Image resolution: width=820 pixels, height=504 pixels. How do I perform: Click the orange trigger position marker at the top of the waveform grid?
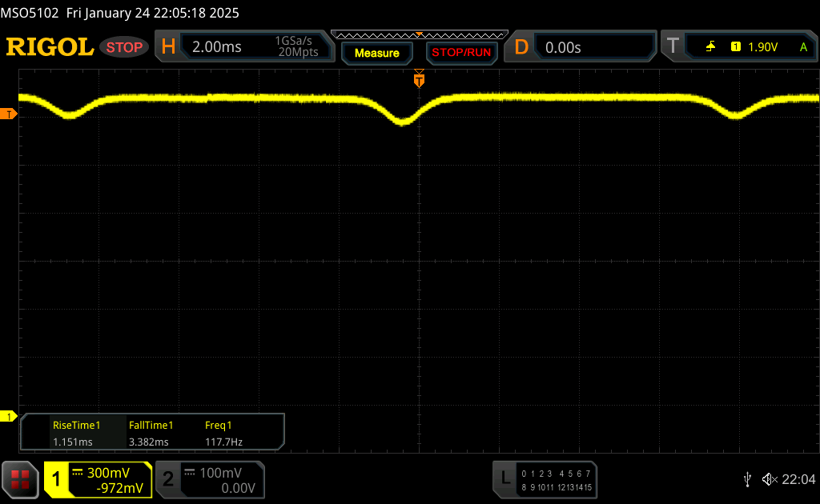click(x=419, y=79)
